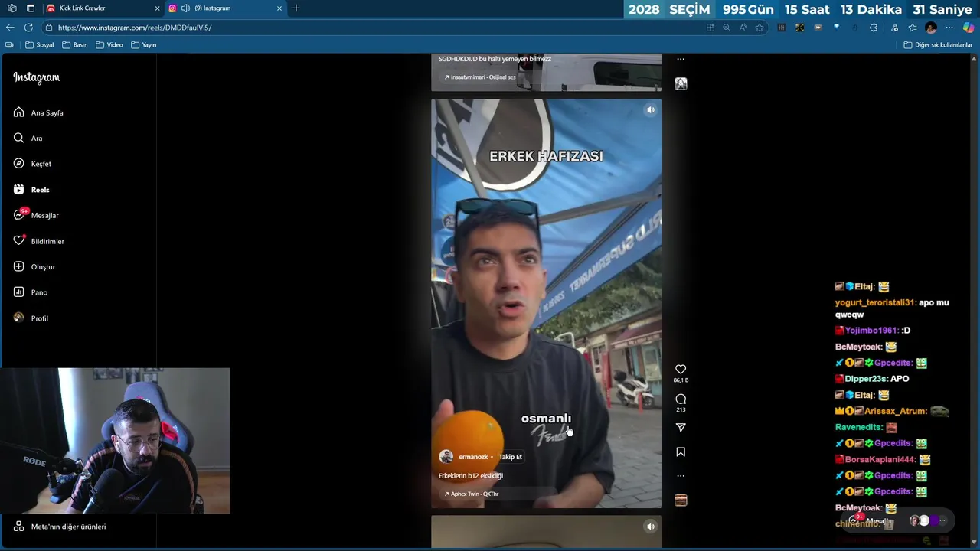Open tab actions menu icon
The width and height of the screenshot is (980, 551).
[30, 8]
